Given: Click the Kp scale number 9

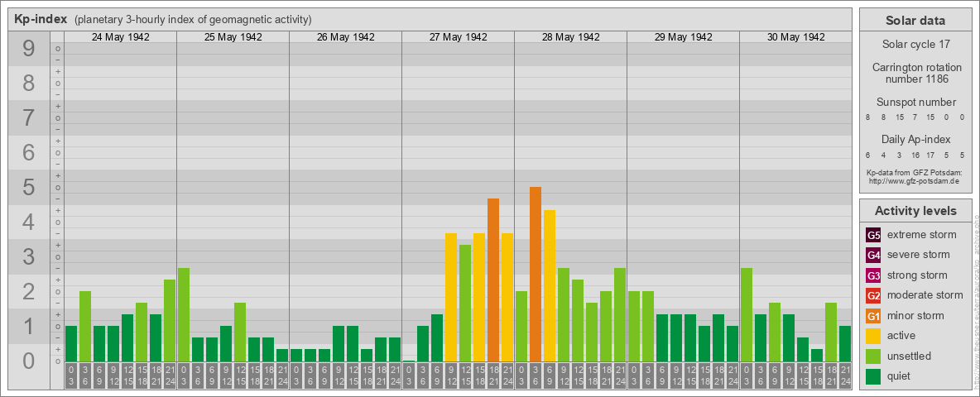Looking at the screenshot, I should point(29,49).
